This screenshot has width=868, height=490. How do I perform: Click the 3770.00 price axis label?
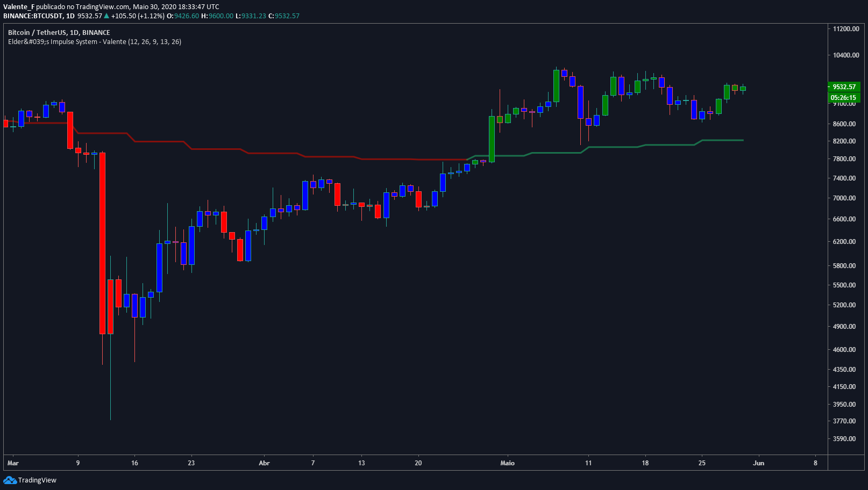point(844,421)
